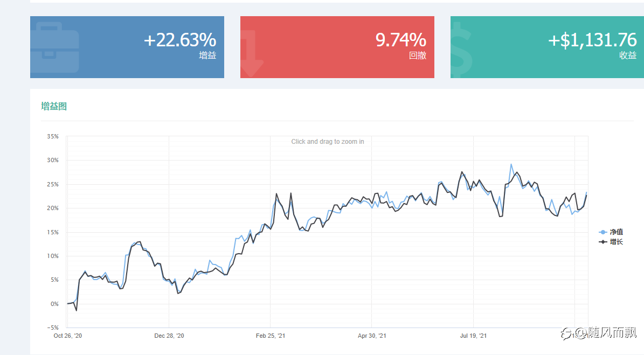644x355 pixels.
Task: Click the Feb 25, '21 axis label
Action: pos(270,336)
